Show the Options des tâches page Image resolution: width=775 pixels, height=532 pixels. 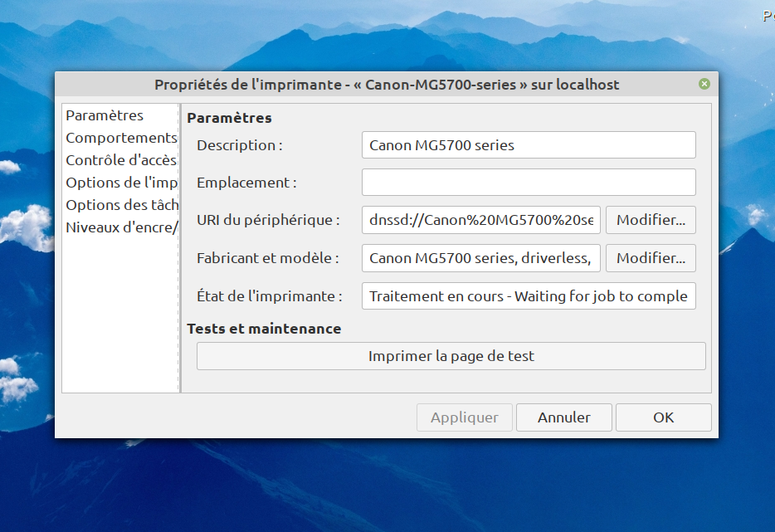pos(121,205)
